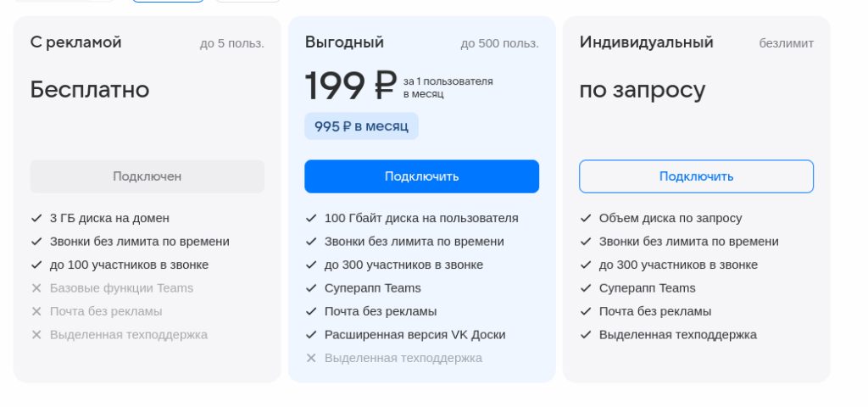
Task: Click the Бесплатно price text
Action: pos(90,89)
